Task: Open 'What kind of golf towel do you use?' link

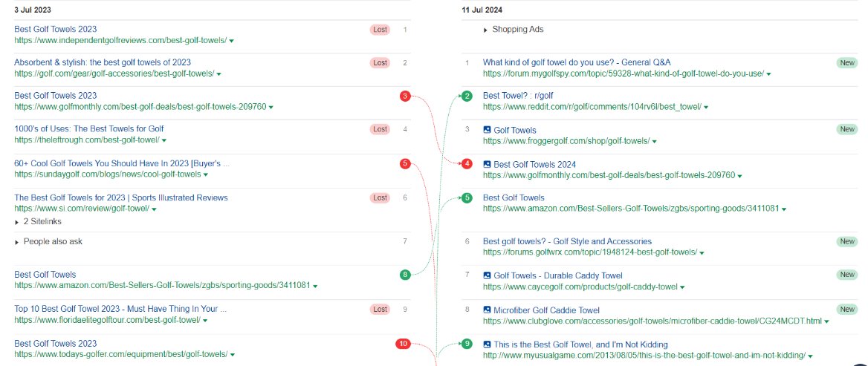Action: coord(577,62)
